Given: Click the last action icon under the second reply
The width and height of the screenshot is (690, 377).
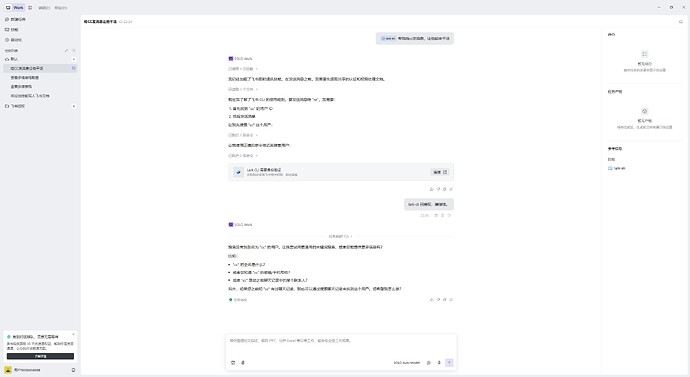Looking at the screenshot, I should 451,300.
